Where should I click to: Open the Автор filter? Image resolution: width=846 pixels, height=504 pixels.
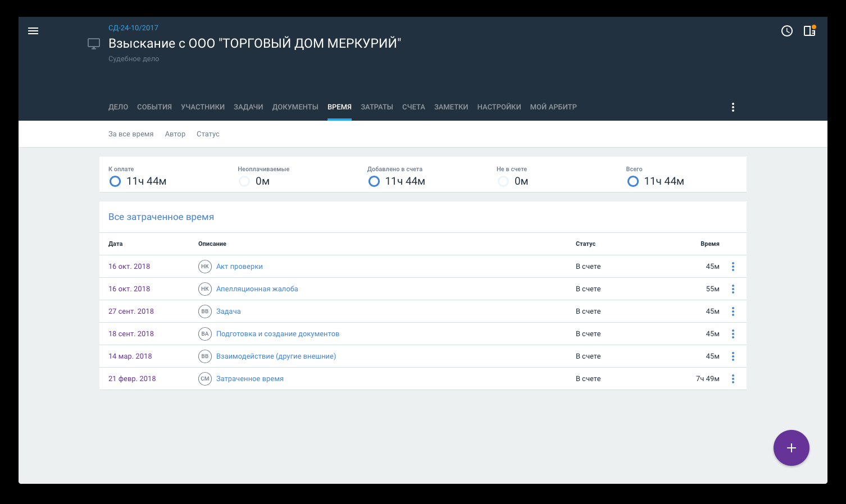175,134
